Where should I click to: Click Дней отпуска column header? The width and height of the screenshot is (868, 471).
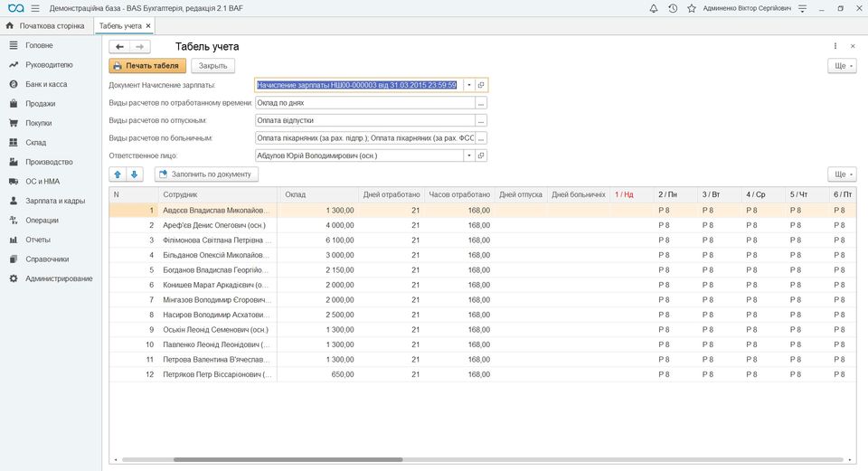coord(521,195)
